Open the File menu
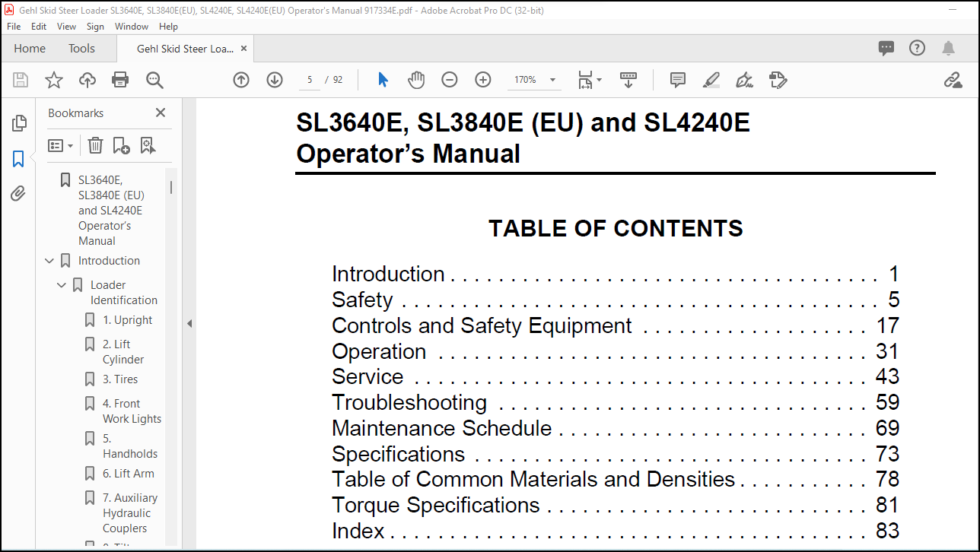980x552 pixels. [x=14, y=26]
